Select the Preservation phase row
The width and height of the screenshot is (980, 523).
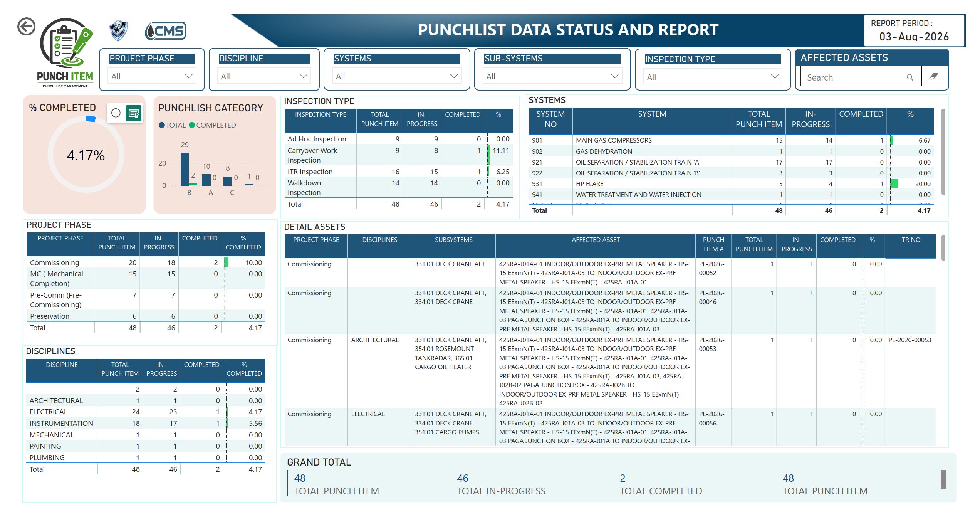(x=146, y=316)
